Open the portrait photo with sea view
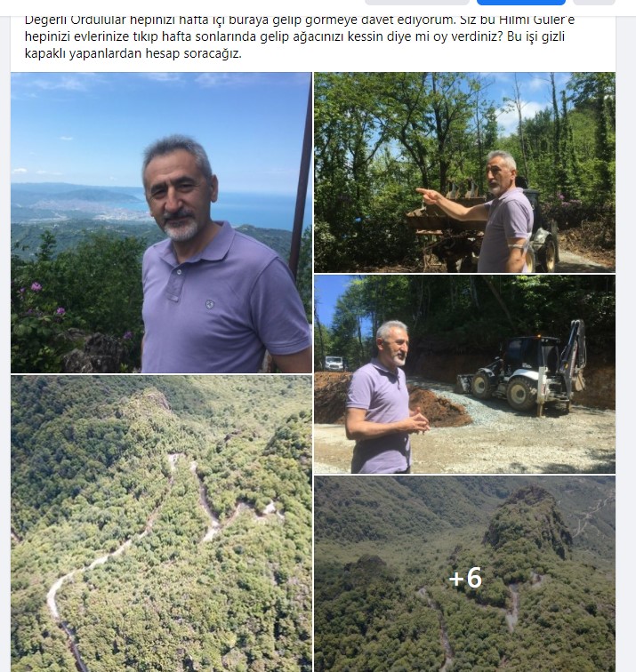Screen dimensions: 636x672 [161, 222]
